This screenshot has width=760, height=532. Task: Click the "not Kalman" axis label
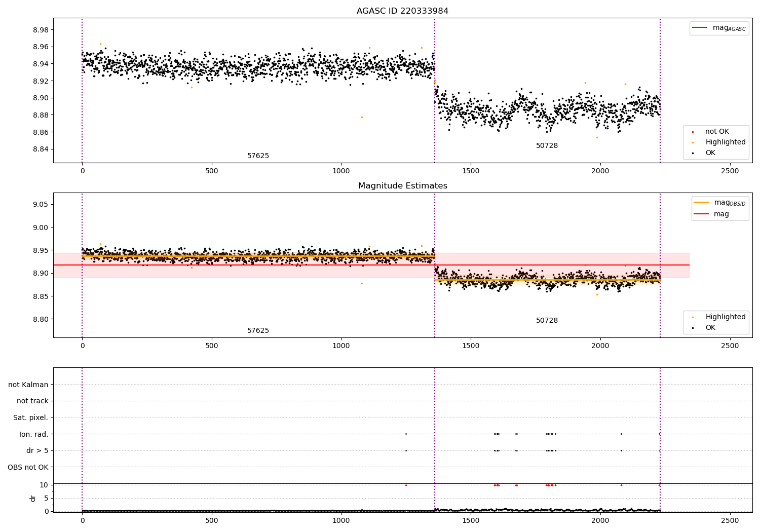(x=28, y=385)
